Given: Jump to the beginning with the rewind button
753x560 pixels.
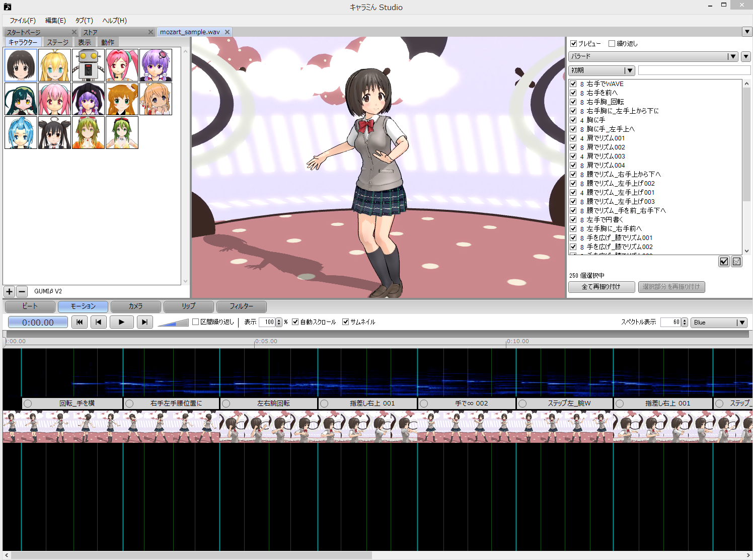Looking at the screenshot, I should (x=79, y=322).
